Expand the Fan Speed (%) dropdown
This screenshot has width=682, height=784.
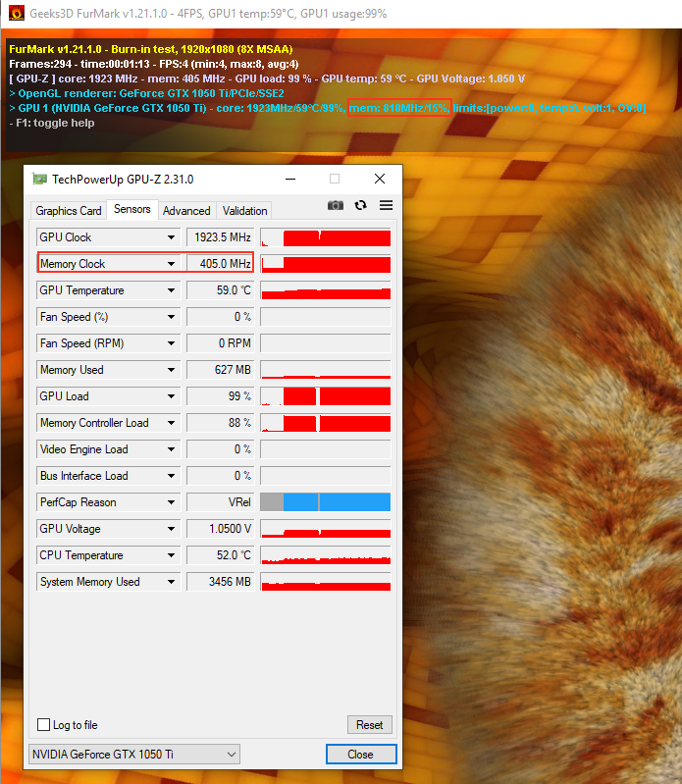tap(171, 317)
